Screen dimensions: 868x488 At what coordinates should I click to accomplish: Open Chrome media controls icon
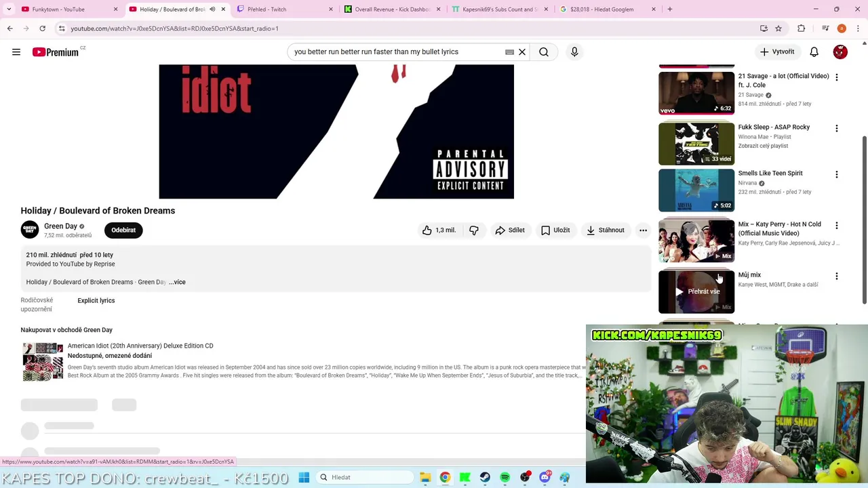[825, 28]
